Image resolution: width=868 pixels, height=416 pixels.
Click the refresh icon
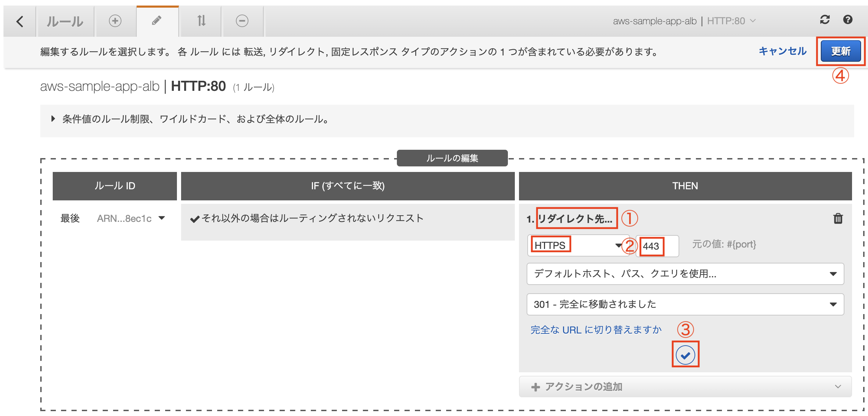pos(825,20)
